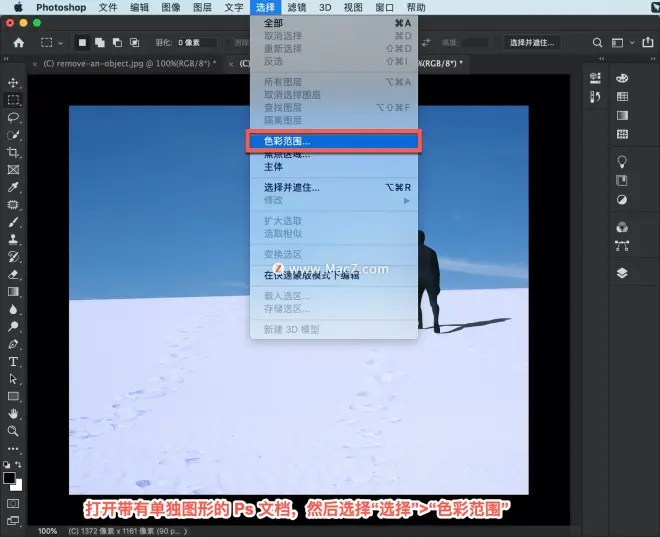Select the Eraser tool
The width and height of the screenshot is (660, 537).
[x=13, y=274]
